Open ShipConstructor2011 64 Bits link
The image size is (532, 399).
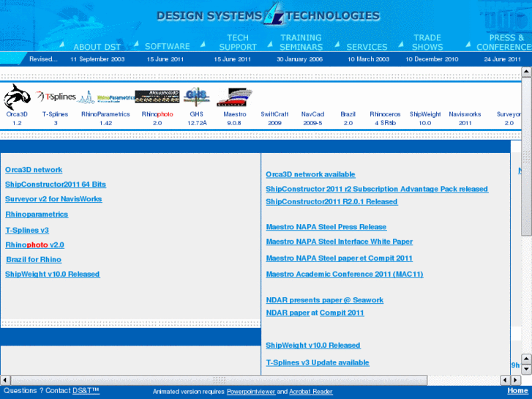pyautogui.click(x=56, y=184)
